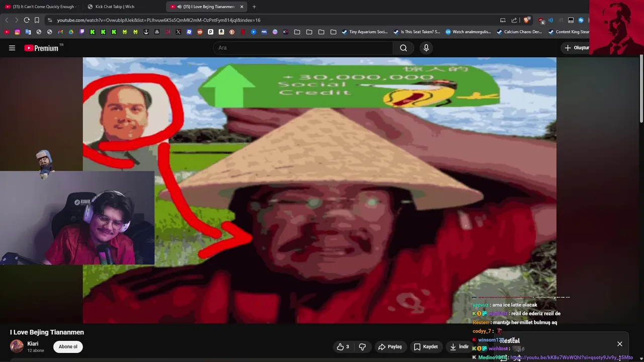Click the youtu.be link in Medino chat message

572,357
